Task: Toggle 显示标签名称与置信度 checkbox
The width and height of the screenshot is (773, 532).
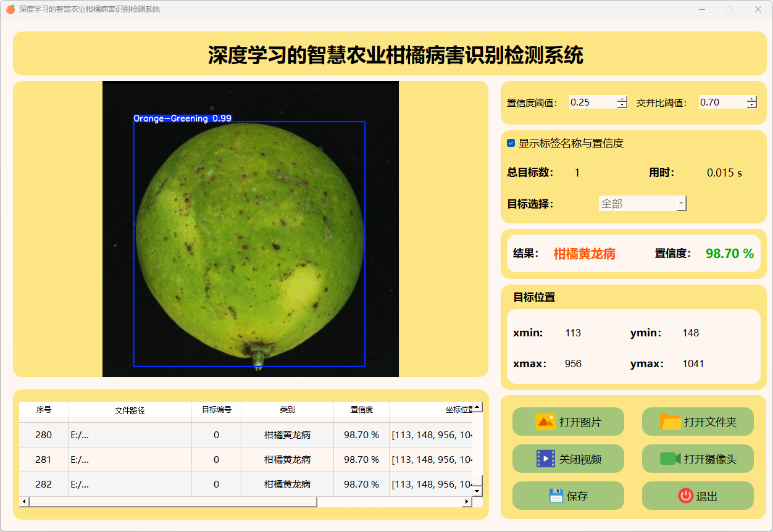Action: point(511,143)
